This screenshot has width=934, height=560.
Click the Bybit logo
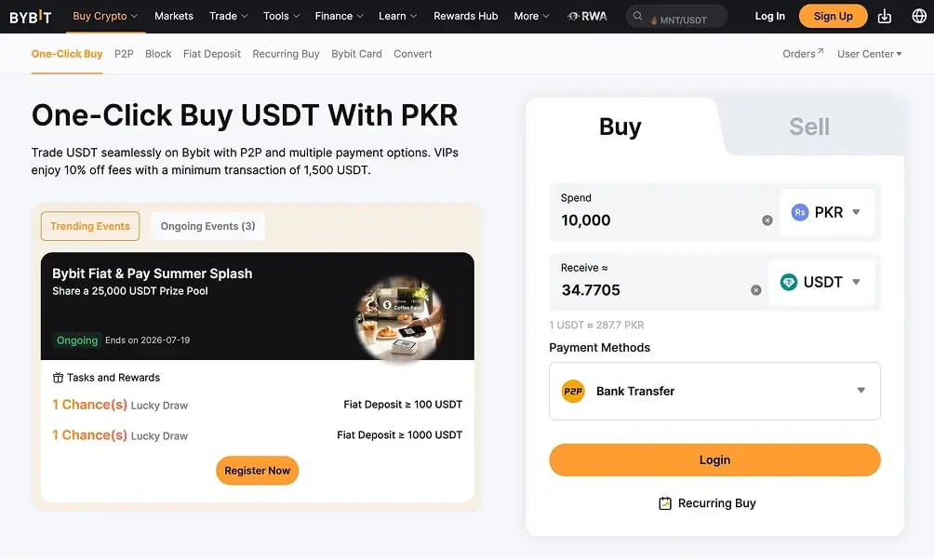tap(31, 17)
